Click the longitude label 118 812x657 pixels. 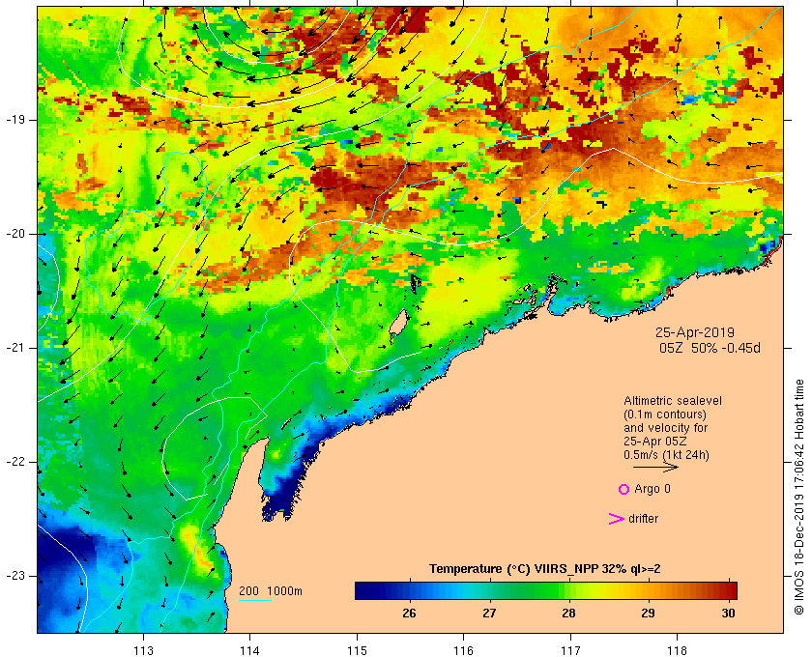(678, 651)
